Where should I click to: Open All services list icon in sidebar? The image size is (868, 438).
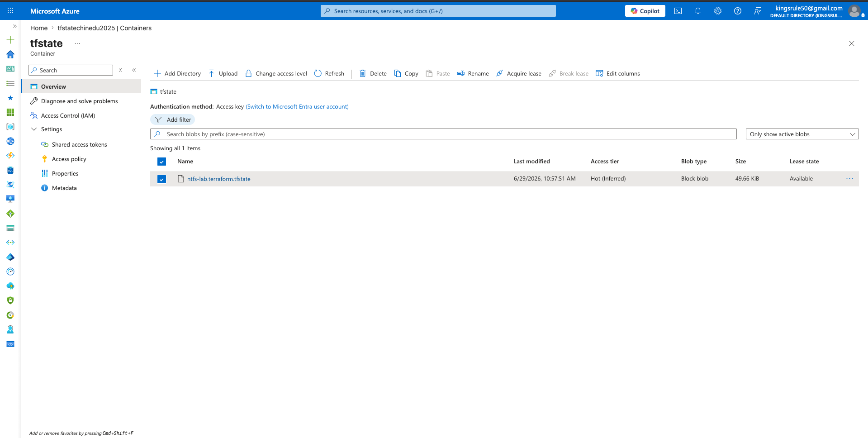point(10,83)
